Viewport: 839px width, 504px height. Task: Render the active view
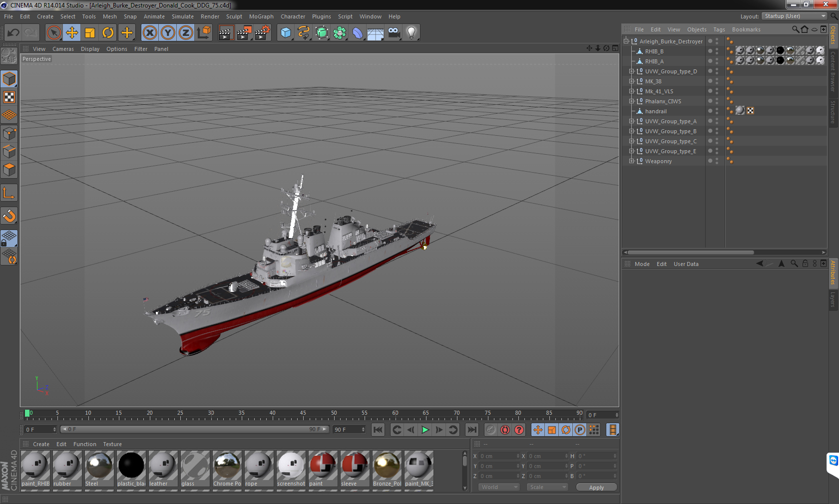click(x=226, y=33)
